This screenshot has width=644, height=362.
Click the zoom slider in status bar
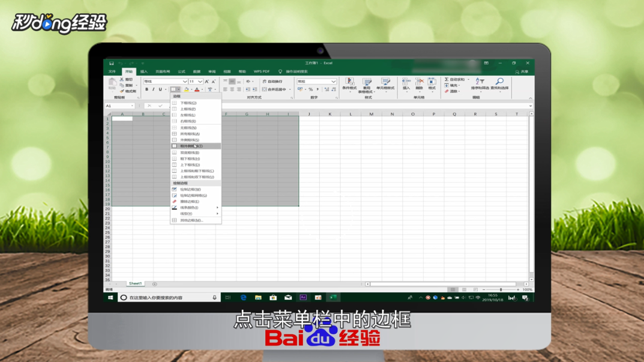tap(501, 290)
